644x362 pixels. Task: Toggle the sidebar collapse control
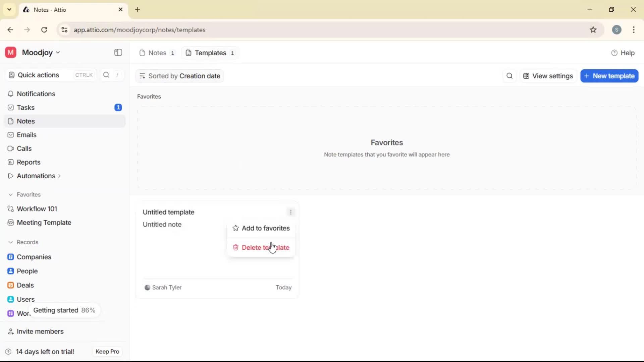(x=118, y=52)
